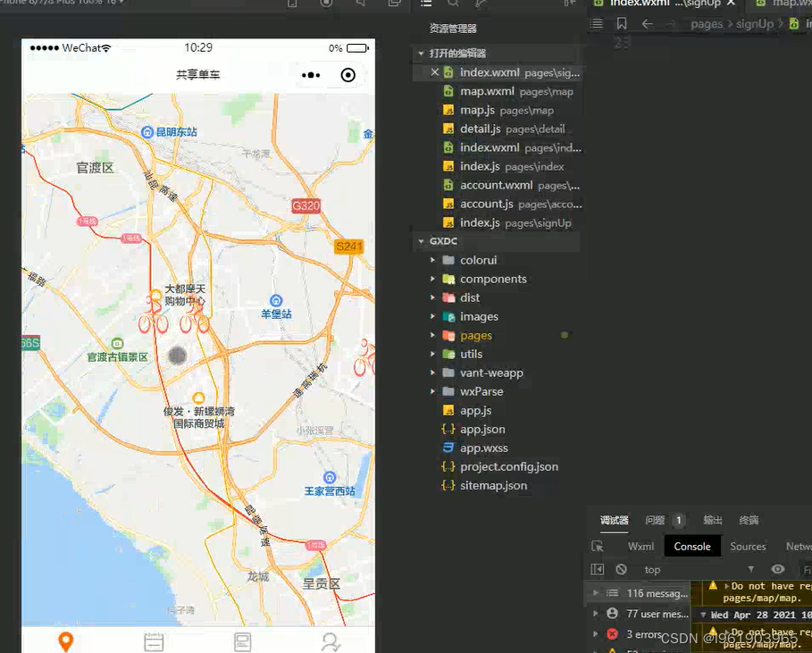
Task: Switch to the 问题 panel tab
Action: click(655, 520)
